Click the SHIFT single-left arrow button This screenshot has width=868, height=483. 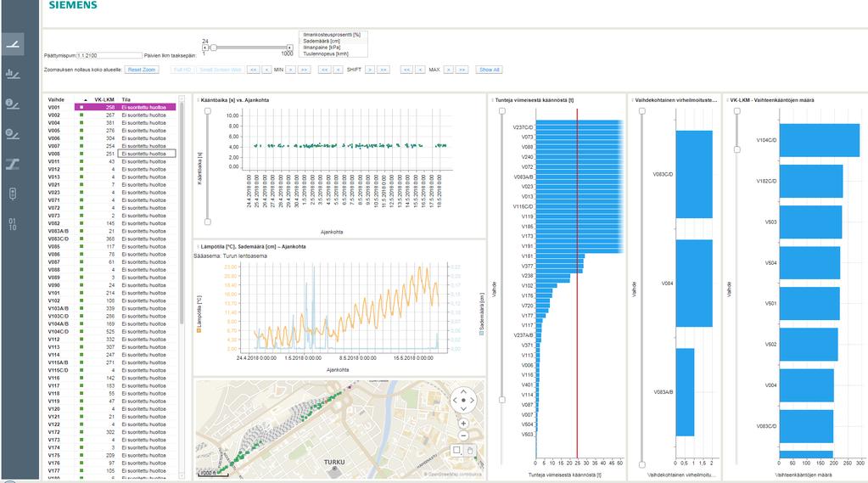coord(338,70)
